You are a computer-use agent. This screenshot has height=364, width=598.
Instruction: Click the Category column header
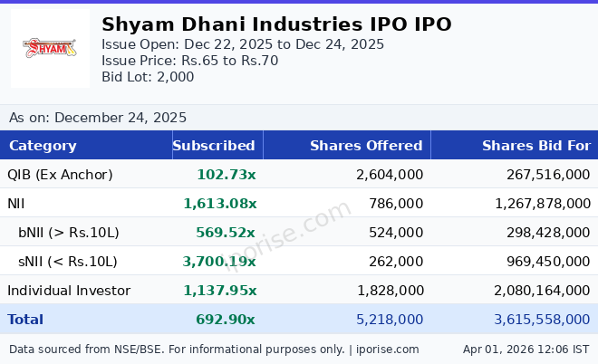[43, 146]
